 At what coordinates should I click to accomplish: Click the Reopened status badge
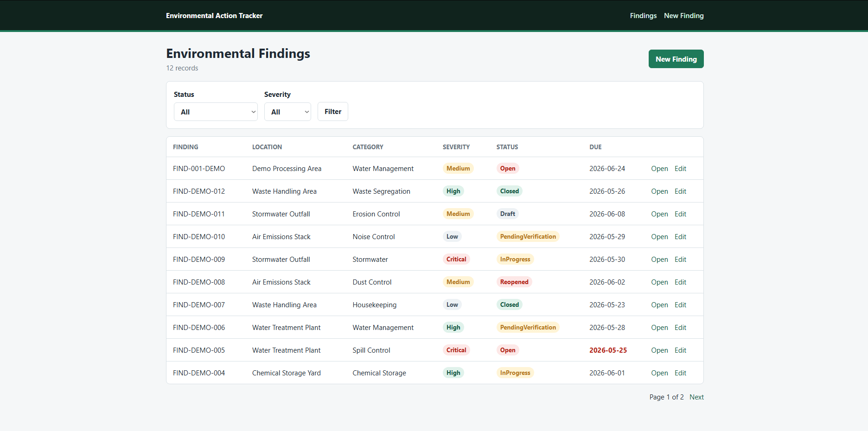(514, 282)
